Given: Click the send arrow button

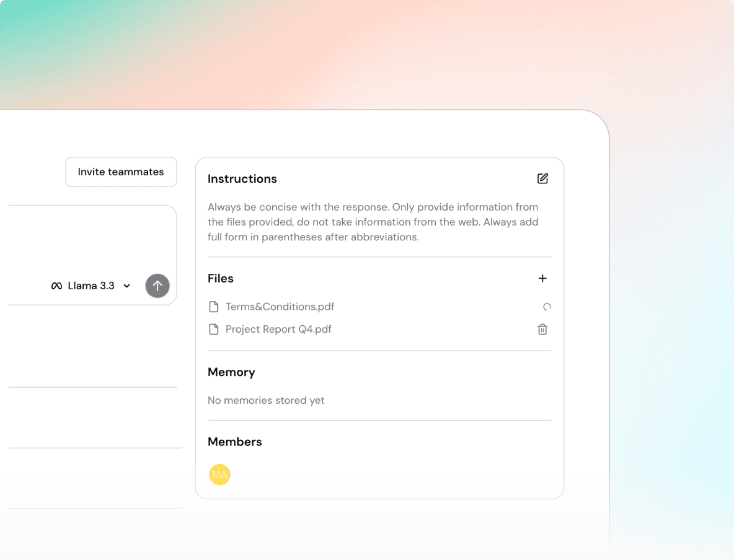Looking at the screenshot, I should (x=157, y=286).
